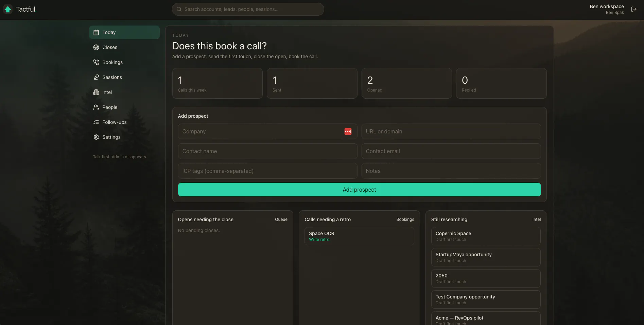The width and height of the screenshot is (644, 325).
Task: Click the Sessions microphone icon
Action: pos(96,77)
